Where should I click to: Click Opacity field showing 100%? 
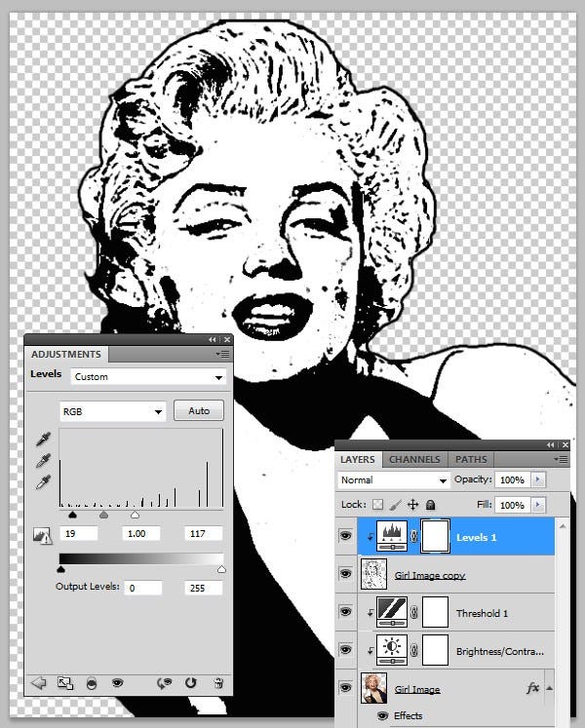coord(513,479)
